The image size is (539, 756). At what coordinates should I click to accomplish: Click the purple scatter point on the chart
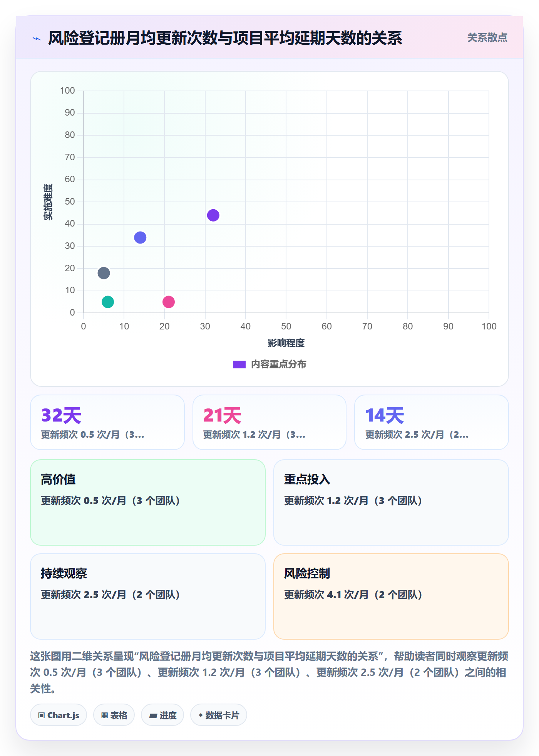coord(213,215)
